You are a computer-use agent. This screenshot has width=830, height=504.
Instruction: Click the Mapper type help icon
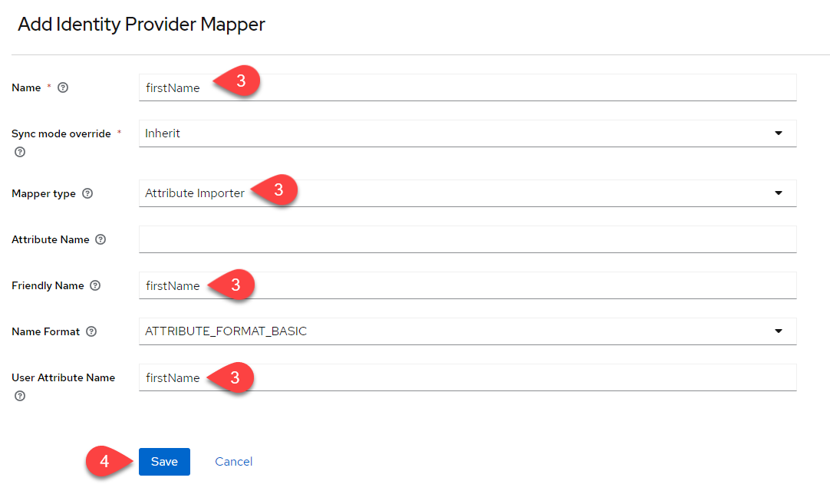pyautogui.click(x=87, y=194)
